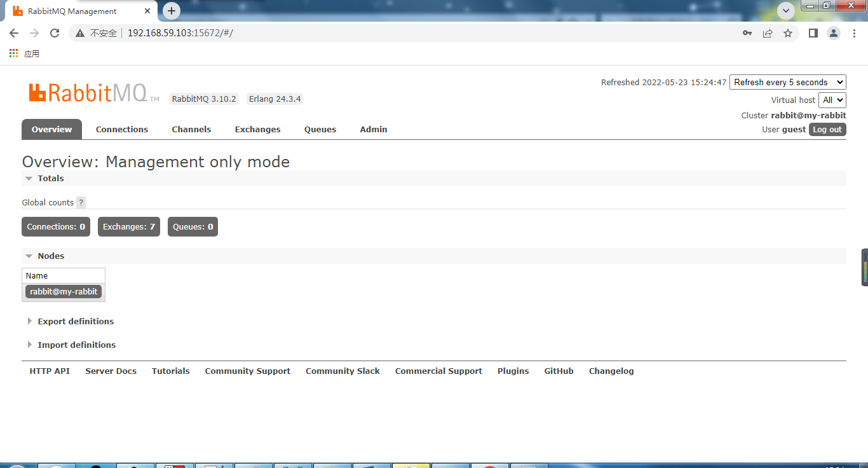Open a new browser tab with plus icon
The image size is (868, 468).
click(171, 11)
